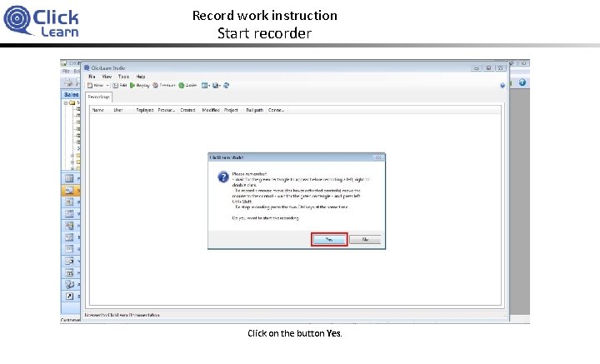
Task: Click the Connector column header
Action: coord(277,110)
